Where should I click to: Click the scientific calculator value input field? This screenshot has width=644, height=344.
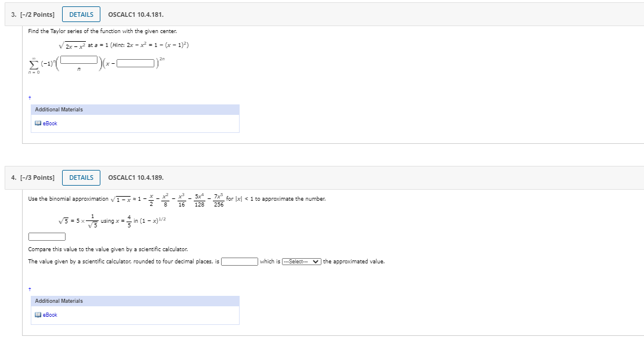coord(240,262)
